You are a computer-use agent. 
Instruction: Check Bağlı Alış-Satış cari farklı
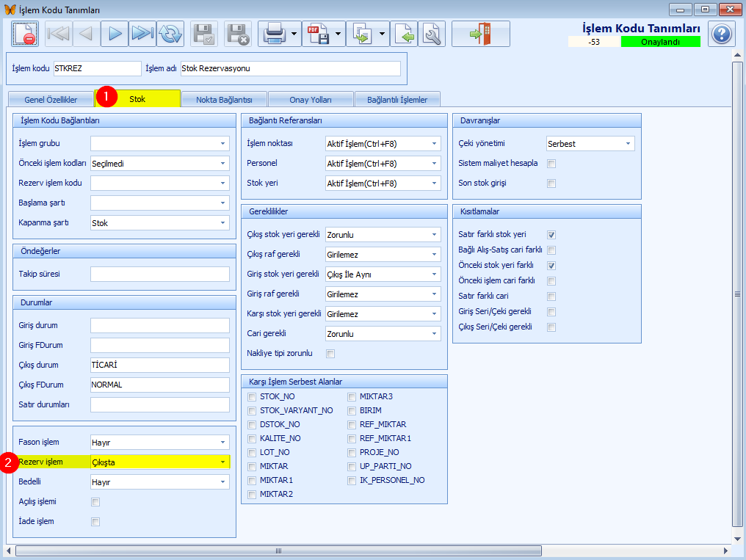click(x=551, y=250)
